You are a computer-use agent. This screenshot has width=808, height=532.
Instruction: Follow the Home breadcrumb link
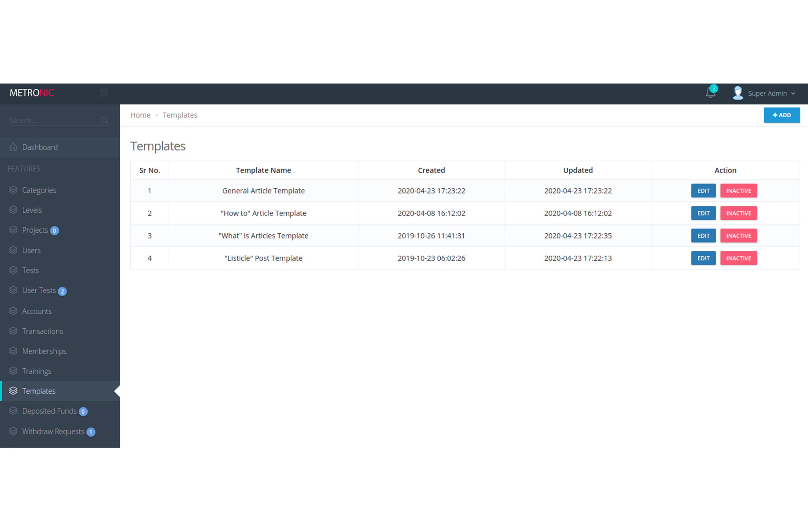pyautogui.click(x=140, y=115)
